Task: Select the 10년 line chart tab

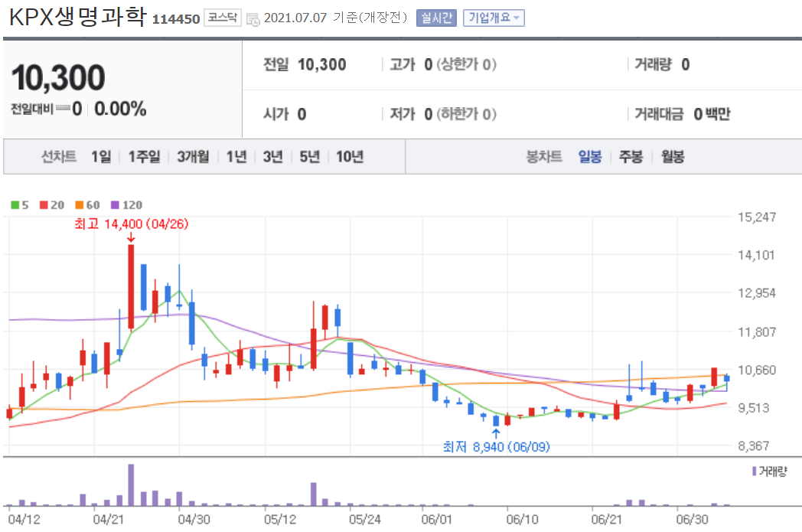Action: (x=350, y=156)
